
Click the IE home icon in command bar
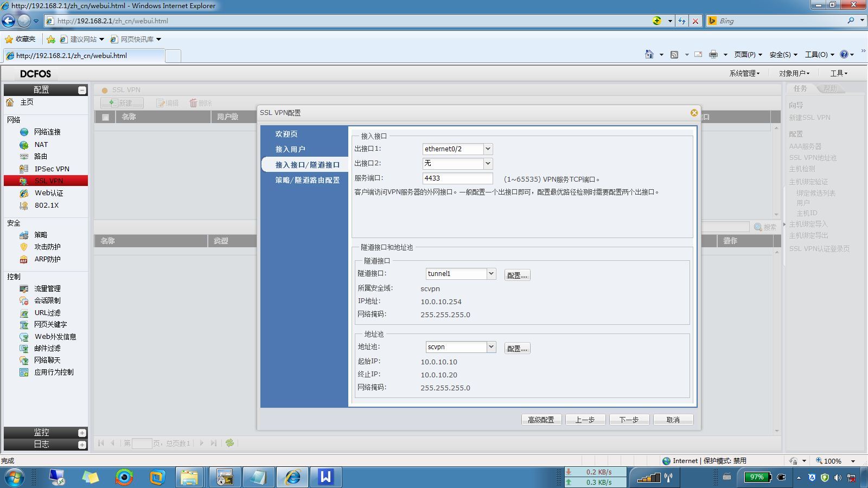coord(649,54)
